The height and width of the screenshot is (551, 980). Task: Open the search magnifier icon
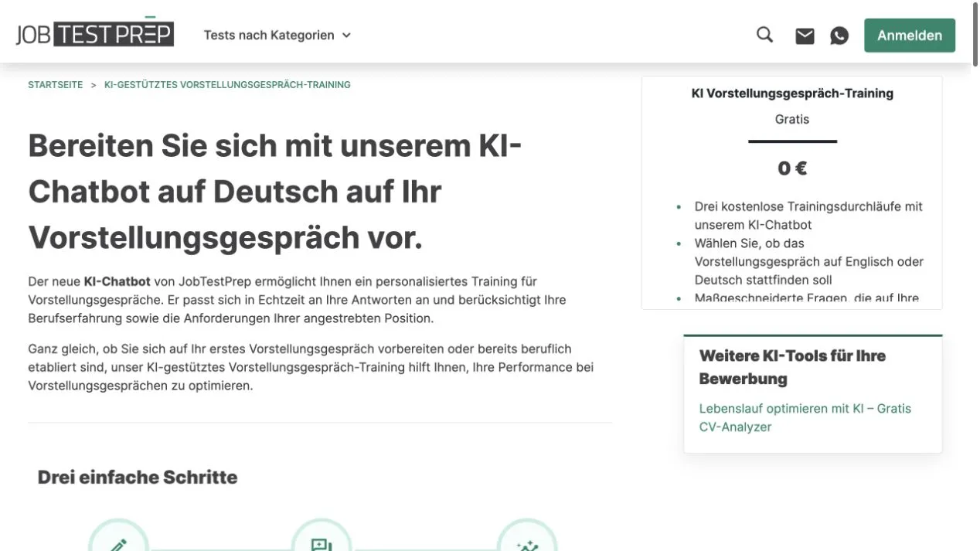click(x=764, y=35)
